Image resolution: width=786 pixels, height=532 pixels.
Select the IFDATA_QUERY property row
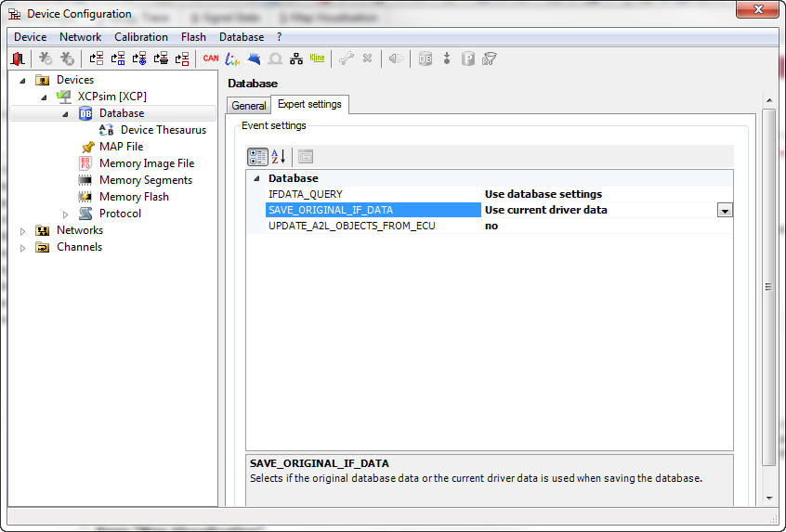click(x=305, y=194)
